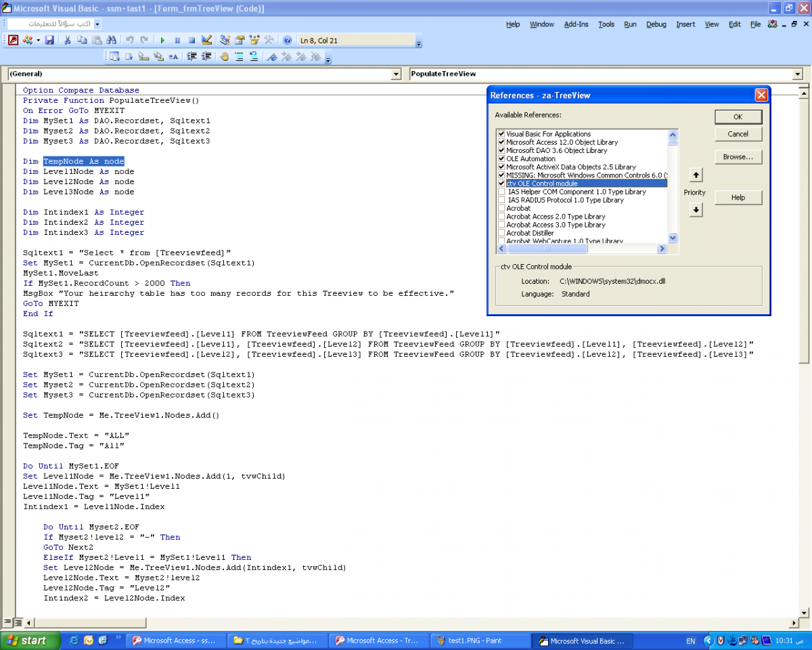Move reference priority down
This screenshot has height=650, width=812.
(696, 210)
